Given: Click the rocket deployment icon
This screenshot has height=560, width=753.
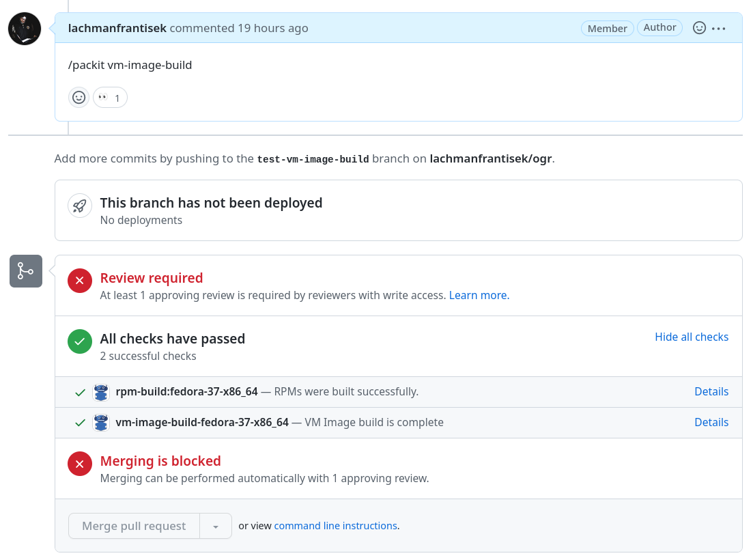Looking at the screenshot, I should pos(80,206).
